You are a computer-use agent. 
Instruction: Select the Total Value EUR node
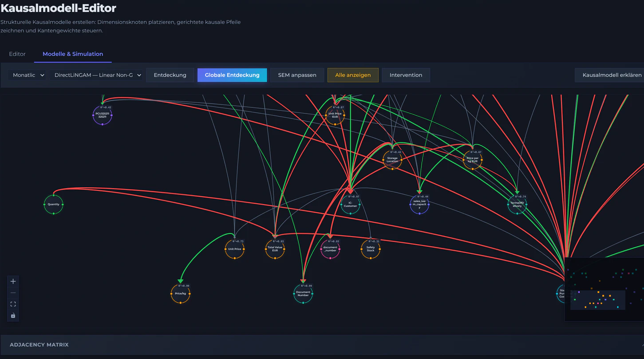tap(275, 249)
